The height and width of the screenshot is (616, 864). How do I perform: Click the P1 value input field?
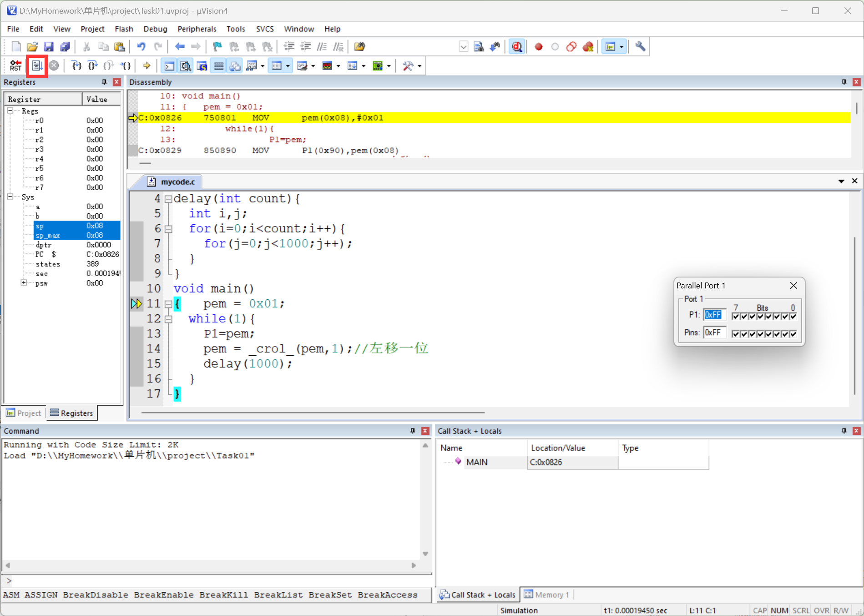[x=714, y=315]
